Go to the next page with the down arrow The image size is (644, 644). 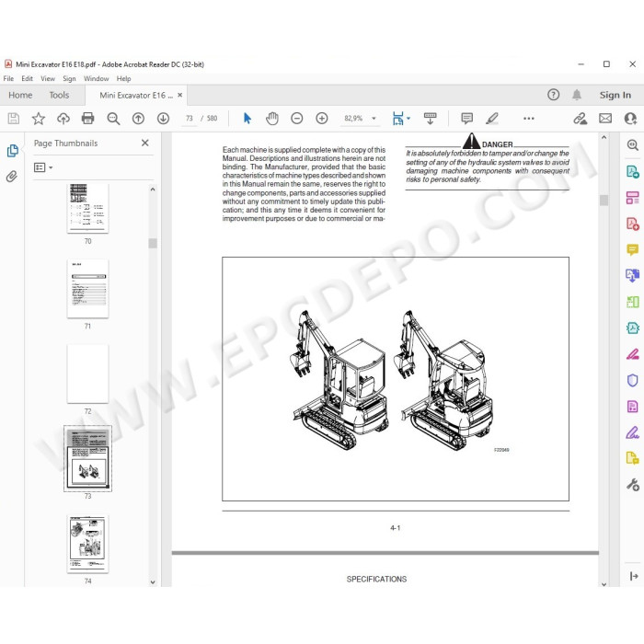pyautogui.click(x=164, y=119)
